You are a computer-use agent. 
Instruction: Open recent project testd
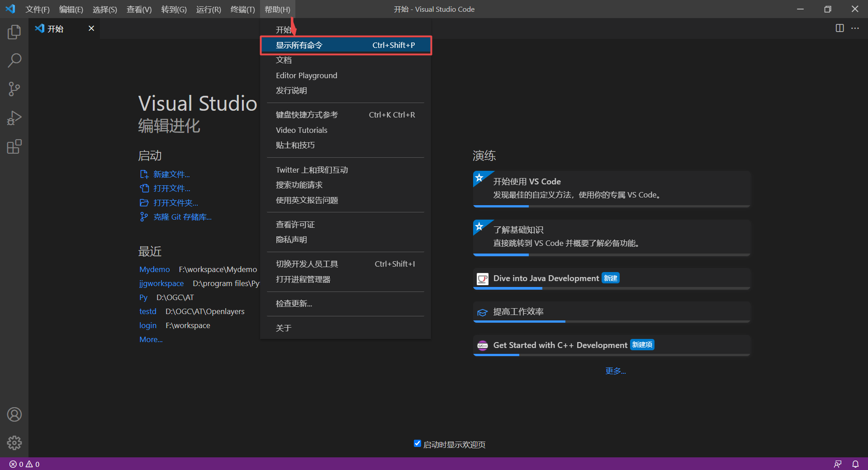[x=148, y=311]
